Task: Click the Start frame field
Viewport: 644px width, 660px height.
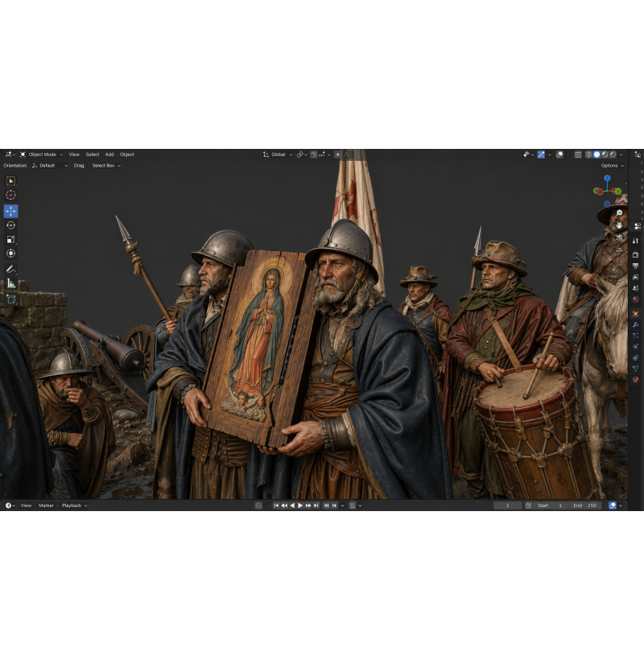Action: coord(550,505)
